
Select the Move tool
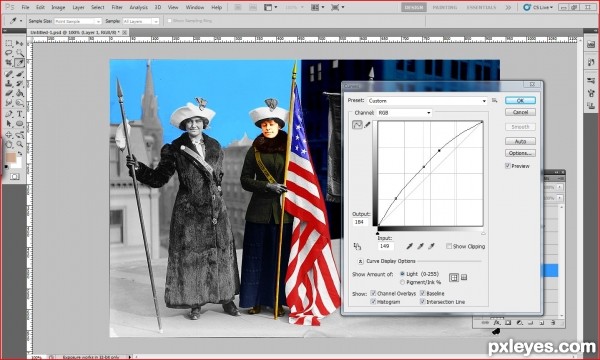20,43
